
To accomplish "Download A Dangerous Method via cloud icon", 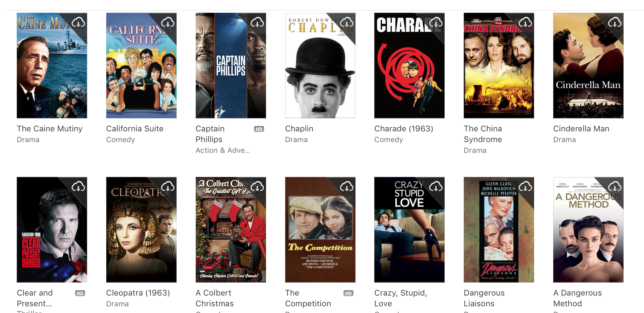I will click(615, 187).
